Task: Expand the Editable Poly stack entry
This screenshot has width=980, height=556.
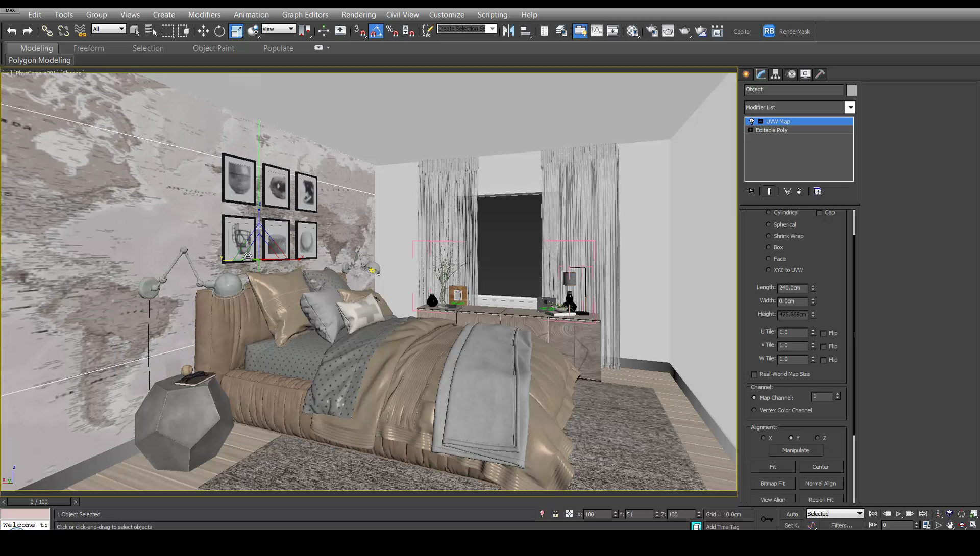Action: (750, 130)
